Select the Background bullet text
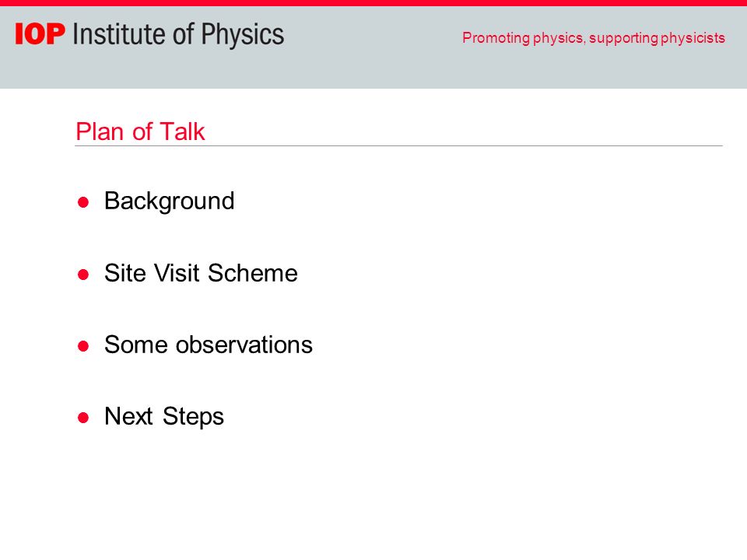The height and width of the screenshot is (560, 747). click(169, 201)
